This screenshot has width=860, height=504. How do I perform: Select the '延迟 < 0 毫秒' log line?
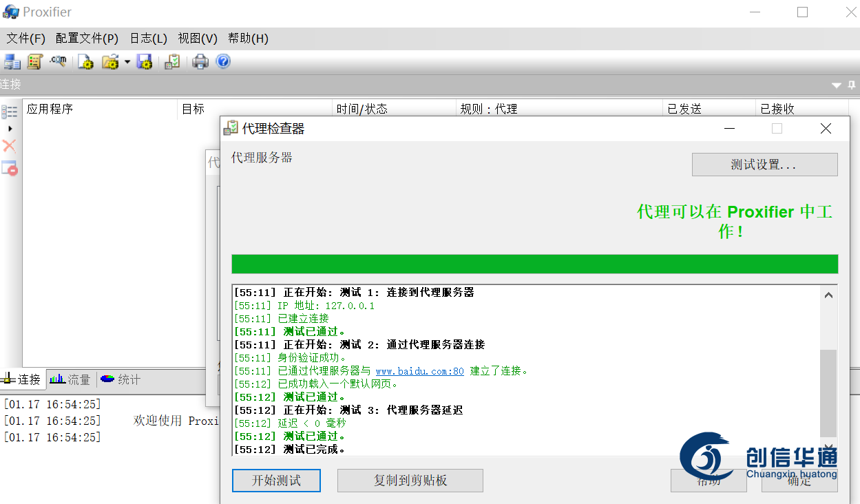(290, 423)
